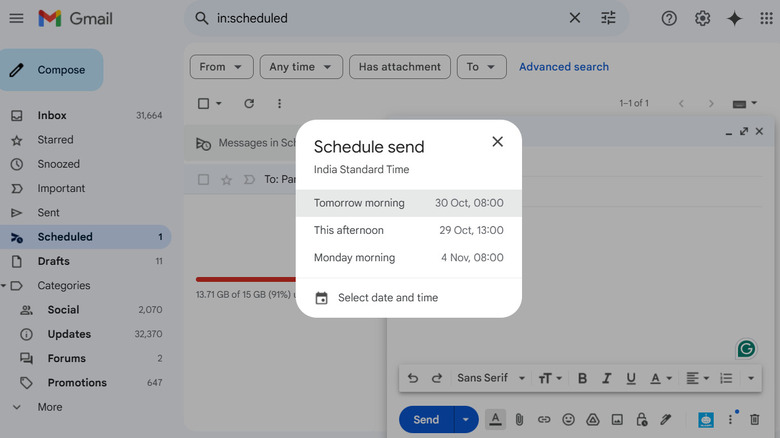Viewport: 780px width, 438px height.
Task: Open the Any time filter dropdown
Action: [300, 67]
